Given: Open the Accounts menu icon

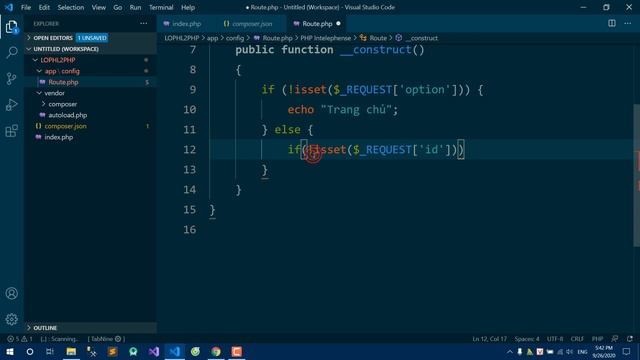Looking at the screenshot, I should click(x=11, y=293).
